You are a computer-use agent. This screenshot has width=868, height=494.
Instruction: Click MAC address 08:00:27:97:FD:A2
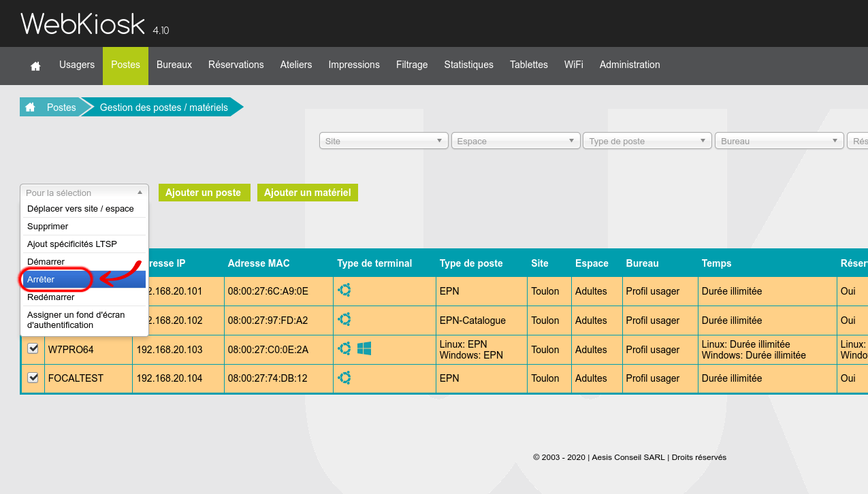(268, 320)
